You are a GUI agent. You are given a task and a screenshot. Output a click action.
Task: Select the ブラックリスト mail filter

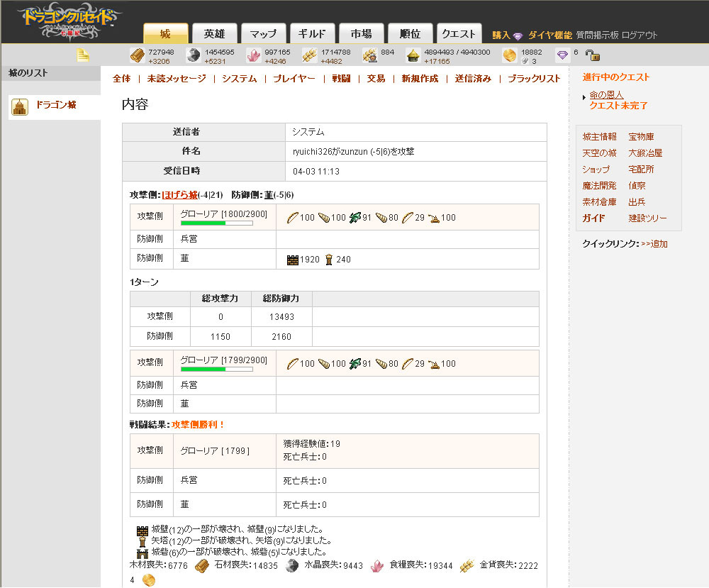tap(533, 79)
